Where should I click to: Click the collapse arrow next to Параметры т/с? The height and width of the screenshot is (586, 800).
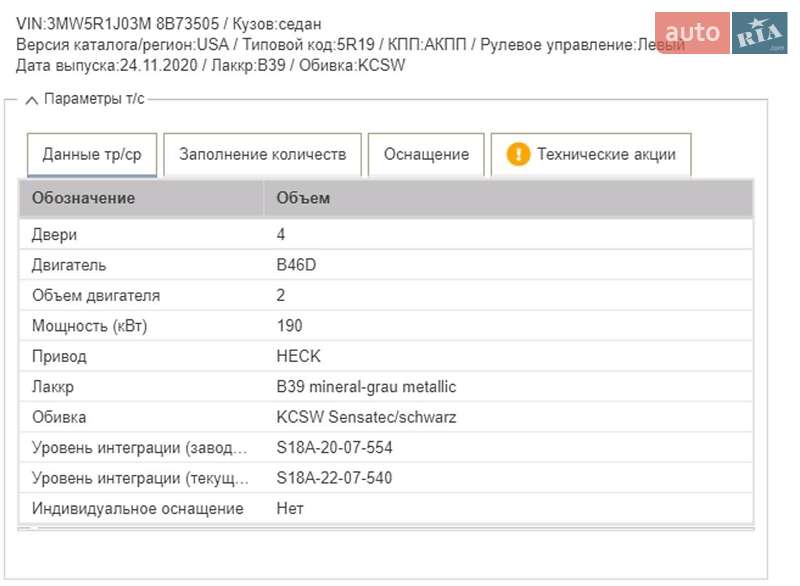pos(30,100)
